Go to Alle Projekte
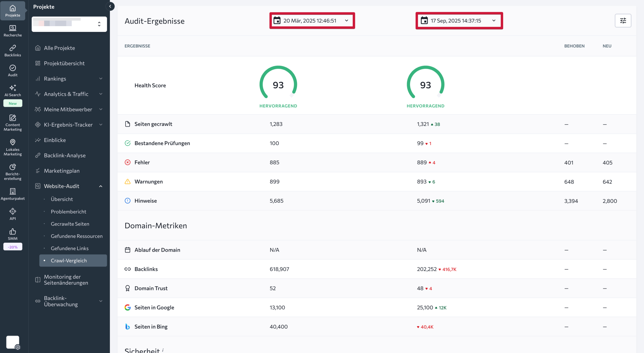This screenshot has width=644, height=353. click(59, 48)
